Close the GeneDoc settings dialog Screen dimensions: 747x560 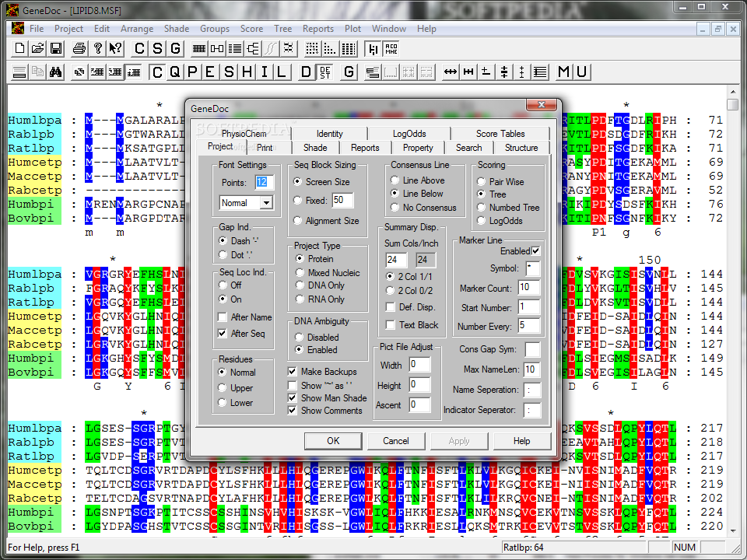click(x=542, y=104)
